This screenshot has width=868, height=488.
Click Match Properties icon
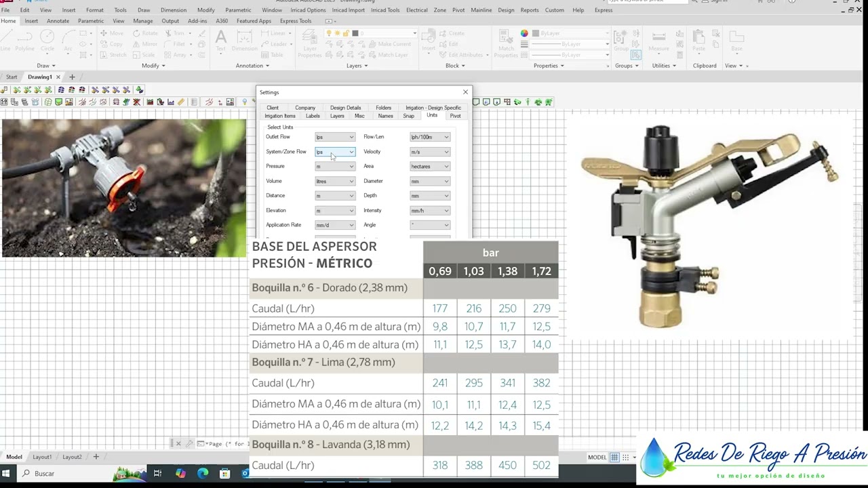click(506, 44)
